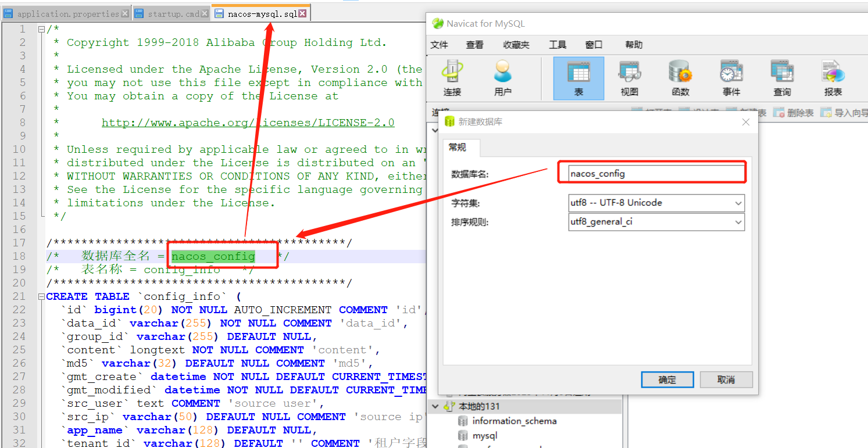Click the 删除表 delete table toolbar item
The image size is (868, 448).
tap(794, 113)
